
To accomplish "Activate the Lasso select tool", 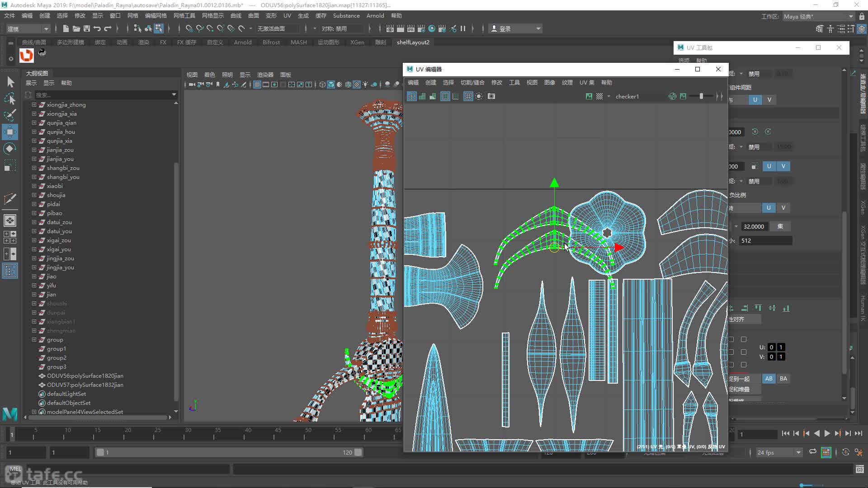I will point(10,99).
